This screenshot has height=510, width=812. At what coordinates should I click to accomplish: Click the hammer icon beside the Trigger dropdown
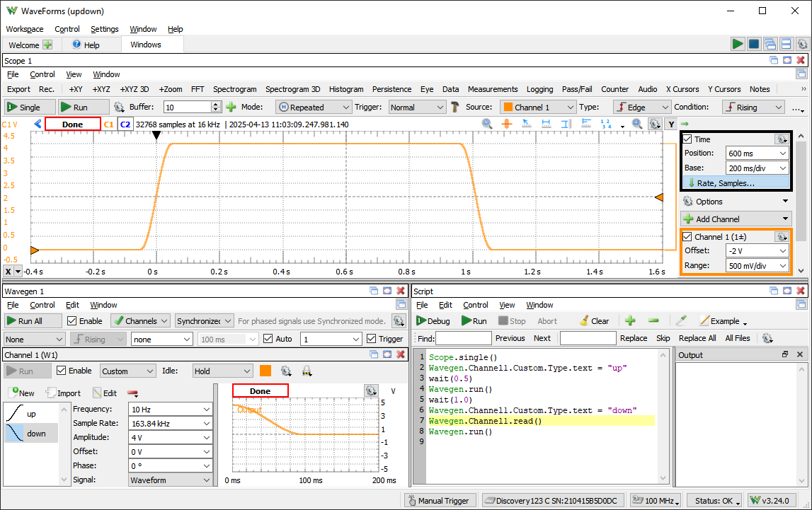pos(455,108)
